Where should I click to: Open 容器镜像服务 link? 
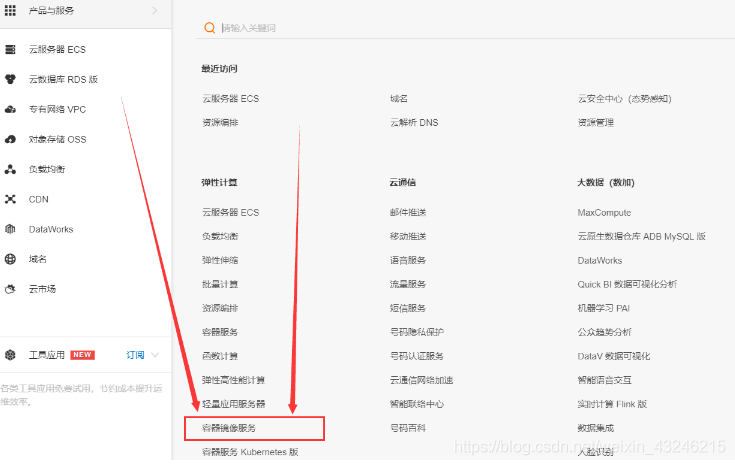click(229, 428)
